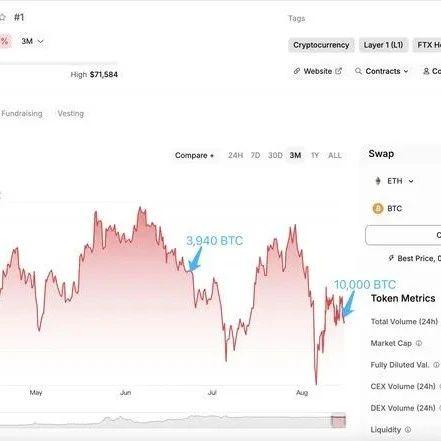This screenshot has width=441, height=441.
Task: Switch the chart to the 1Y range
Action: [315, 155]
